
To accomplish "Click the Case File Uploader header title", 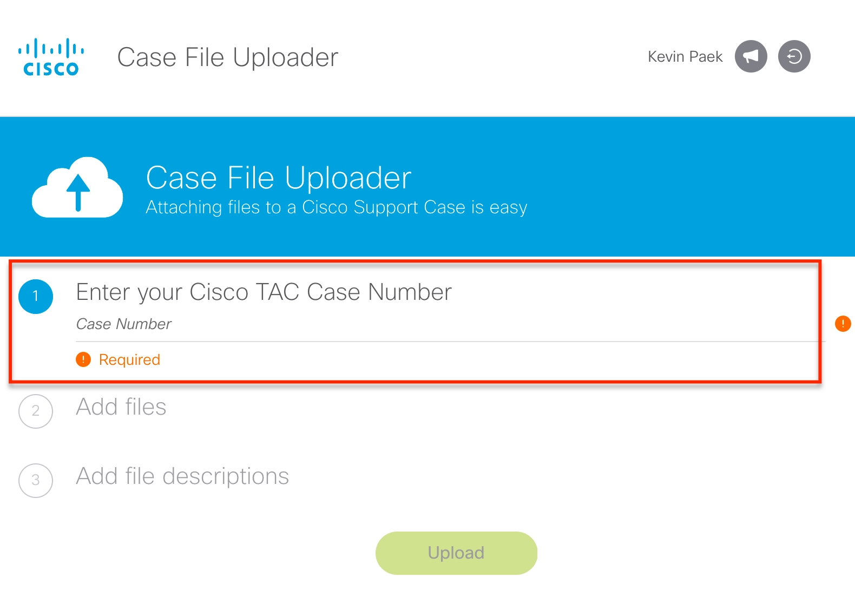I will tap(228, 57).
